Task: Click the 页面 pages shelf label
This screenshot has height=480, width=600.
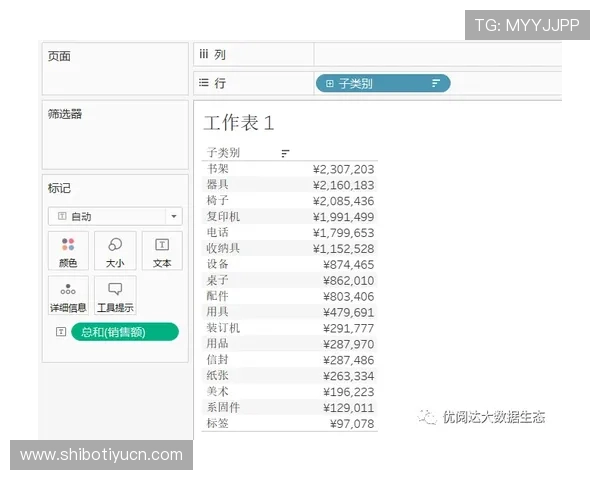Action: [x=59, y=56]
